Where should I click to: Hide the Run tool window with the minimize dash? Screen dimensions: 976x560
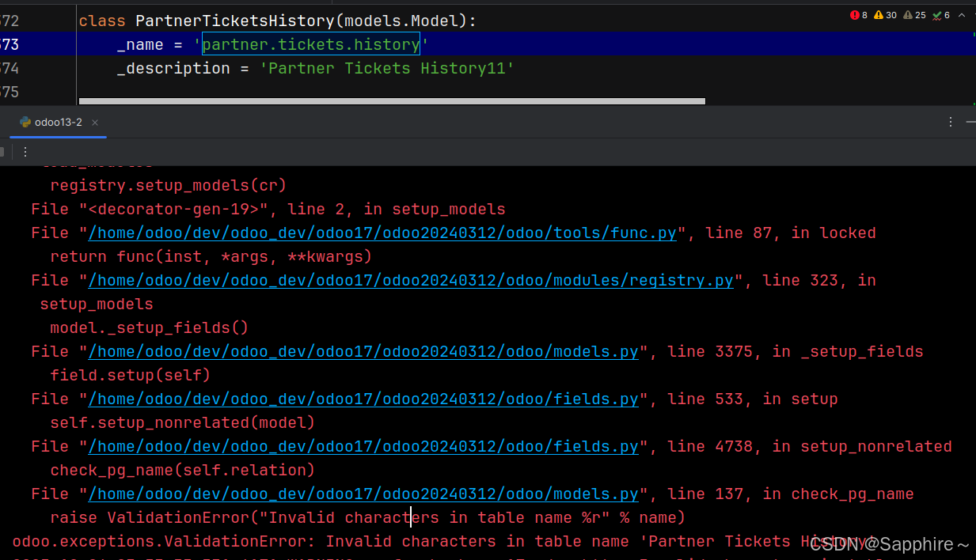tap(970, 123)
